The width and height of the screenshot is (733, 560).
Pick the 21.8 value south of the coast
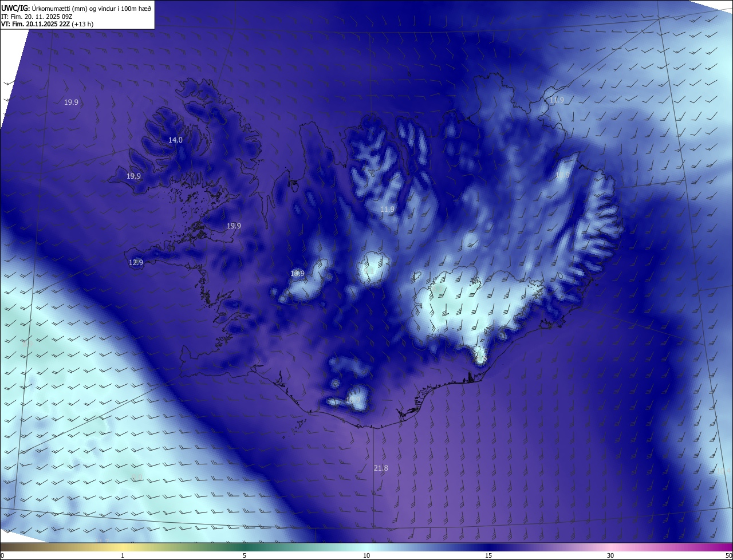click(381, 468)
